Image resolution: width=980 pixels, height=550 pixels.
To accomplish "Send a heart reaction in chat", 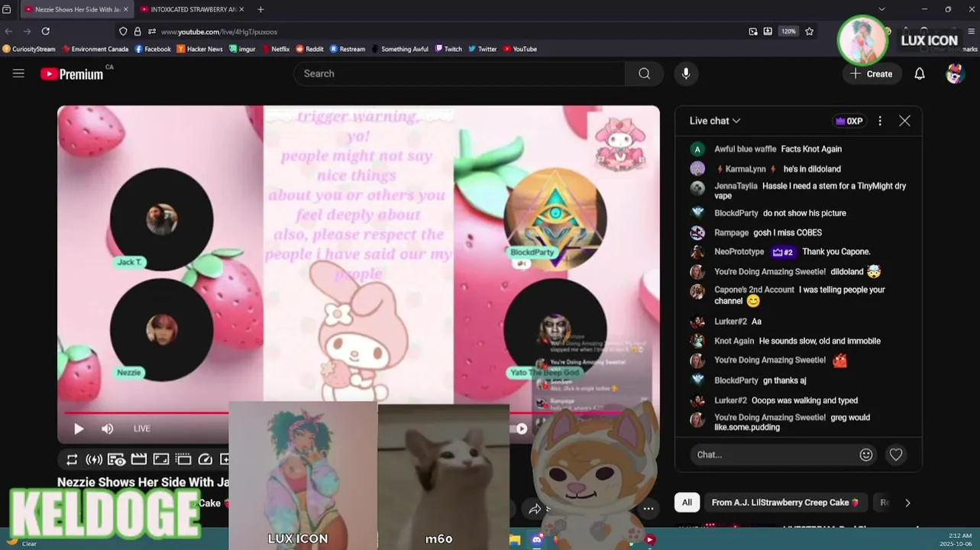I will click(896, 455).
